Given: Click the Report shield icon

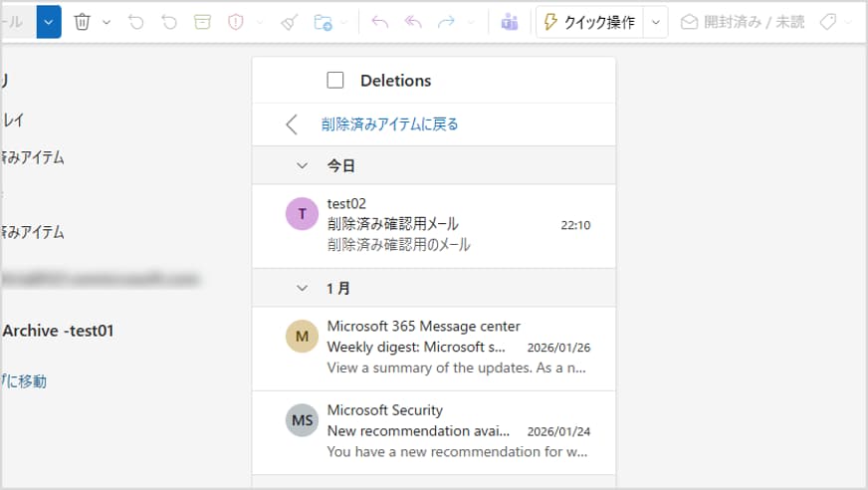Looking at the screenshot, I should pyautogui.click(x=236, y=22).
